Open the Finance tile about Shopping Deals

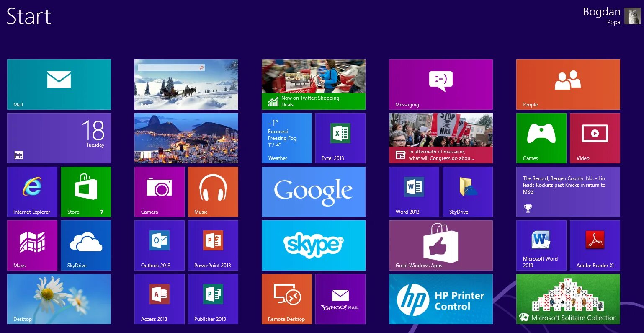click(x=314, y=85)
